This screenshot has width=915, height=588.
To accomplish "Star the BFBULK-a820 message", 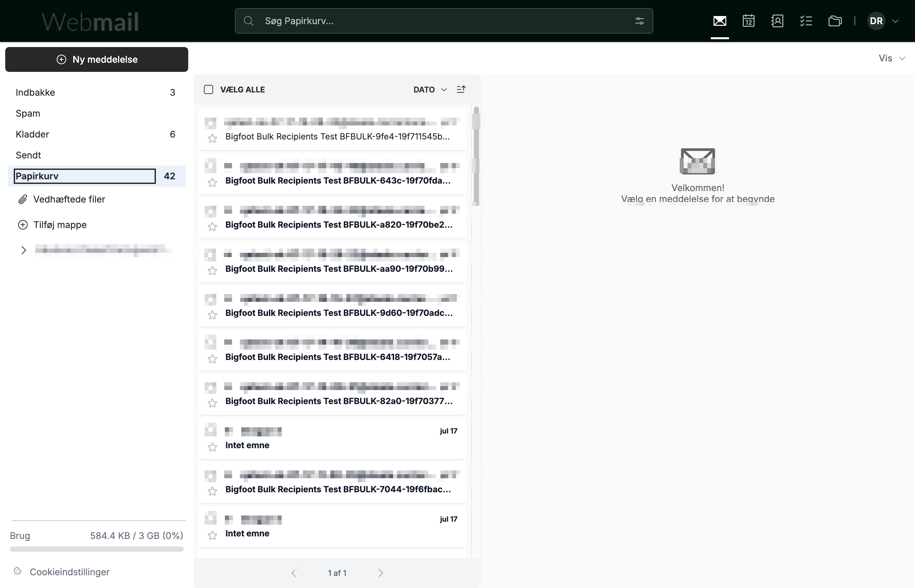I will [x=212, y=226].
